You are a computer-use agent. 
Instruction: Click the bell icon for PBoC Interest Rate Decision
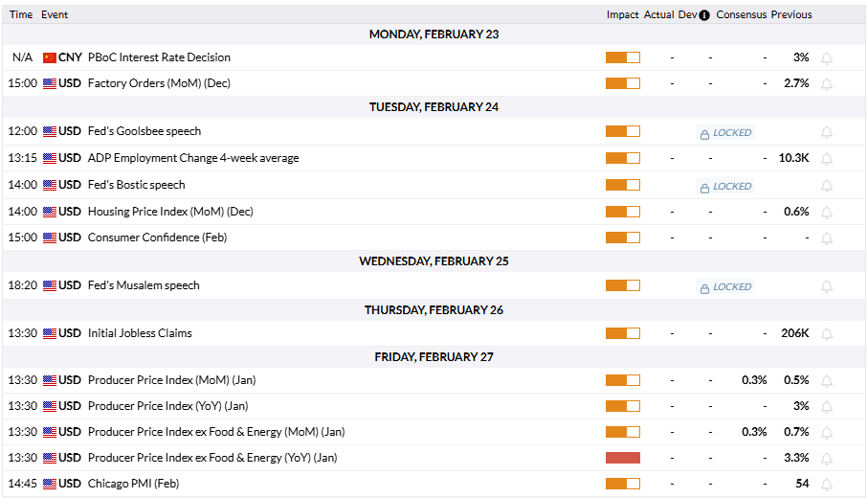[827, 58]
